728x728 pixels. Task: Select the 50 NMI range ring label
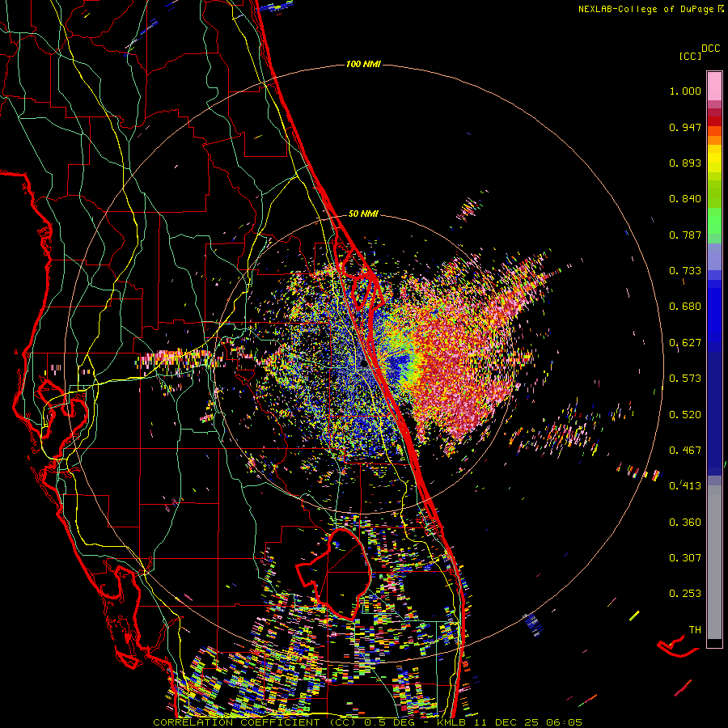[x=363, y=214]
